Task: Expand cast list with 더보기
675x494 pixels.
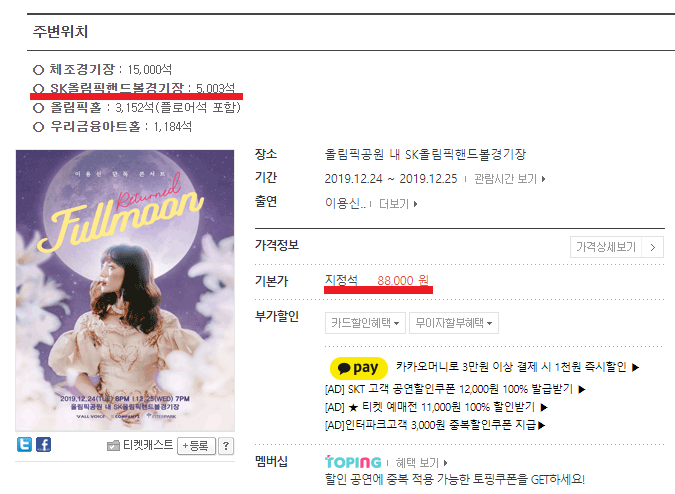Action: 398,204
